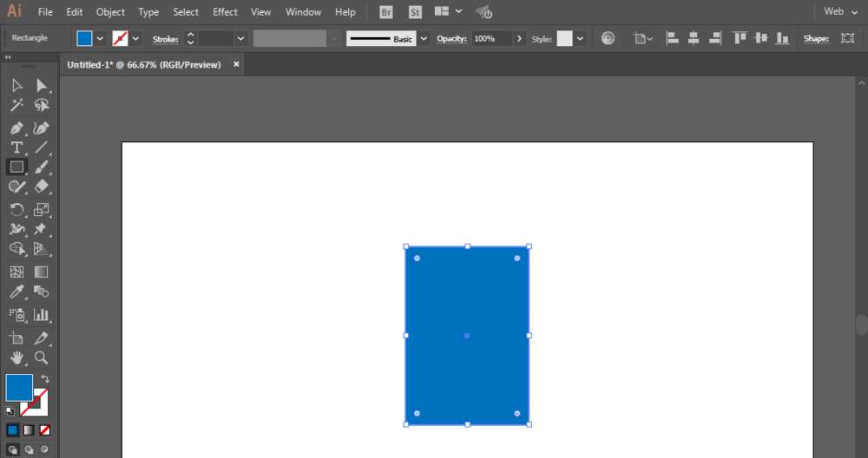The image size is (868, 458).
Task: Pick the Eyedropper tool
Action: click(16, 292)
